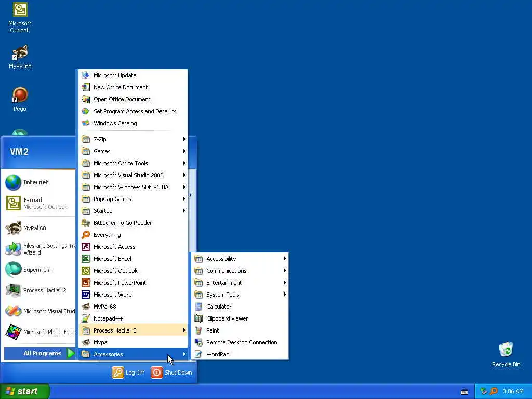
Task: Click the Start button on taskbar
Action: click(24, 391)
